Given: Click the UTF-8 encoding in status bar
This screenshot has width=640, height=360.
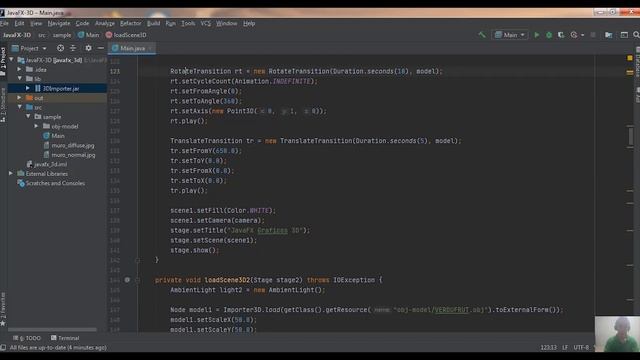Looking at the screenshot, I should pyautogui.click(x=581, y=348).
